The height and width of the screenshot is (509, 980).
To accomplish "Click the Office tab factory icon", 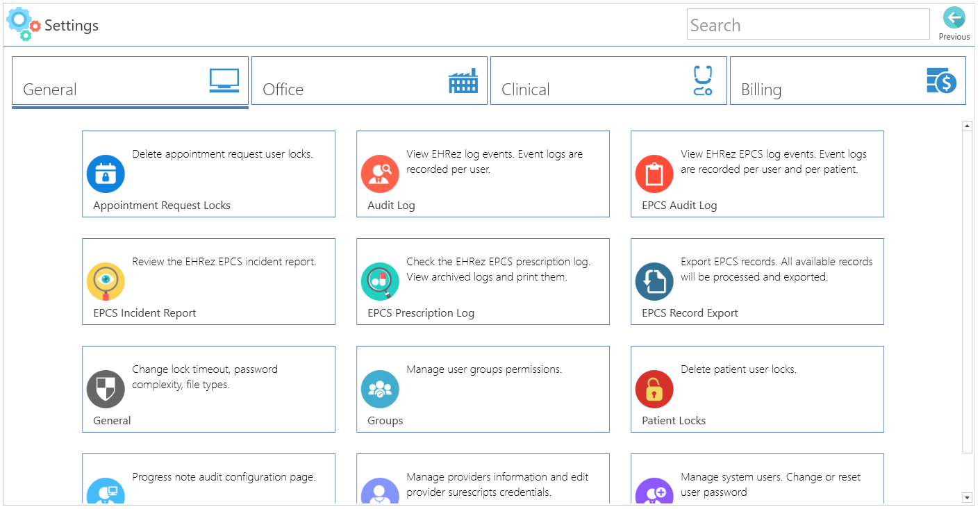I will tap(463, 81).
